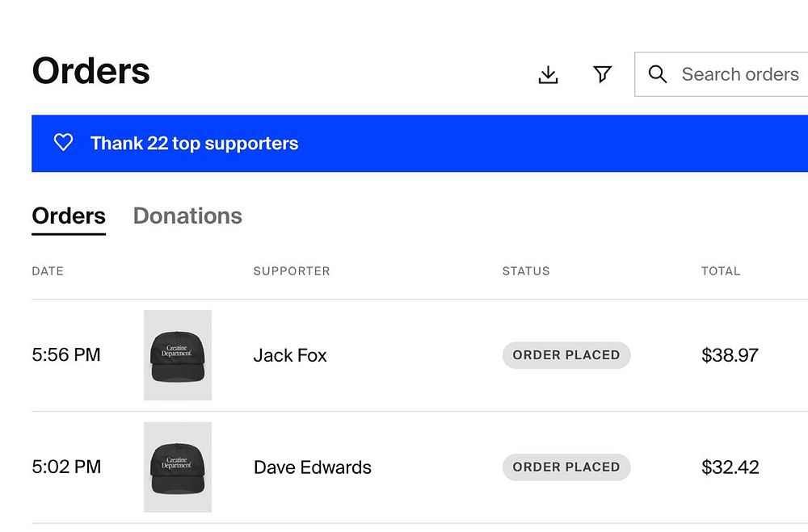Image resolution: width=808 pixels, height=532 pixels.
Task: Open supporter Dave Edwards' order
Action: click(x=313, y=467)
